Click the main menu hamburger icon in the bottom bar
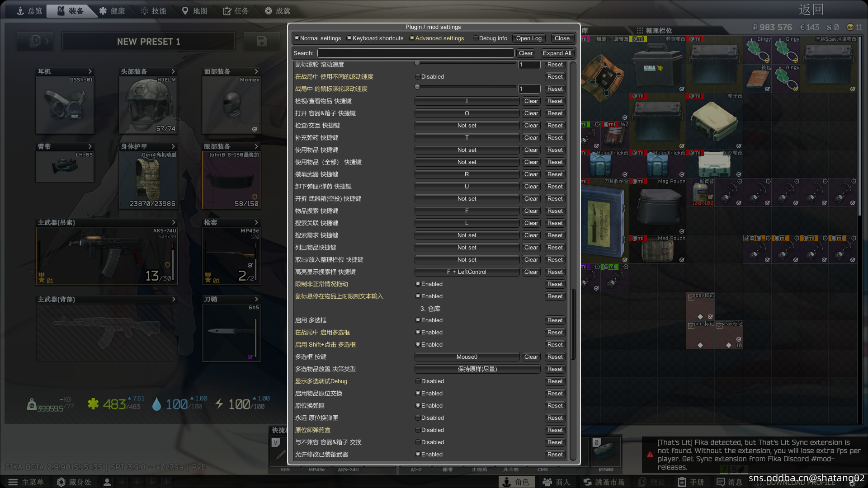This screenshot has width=868, height=488. pyautogui.click(x=13, y=482)
